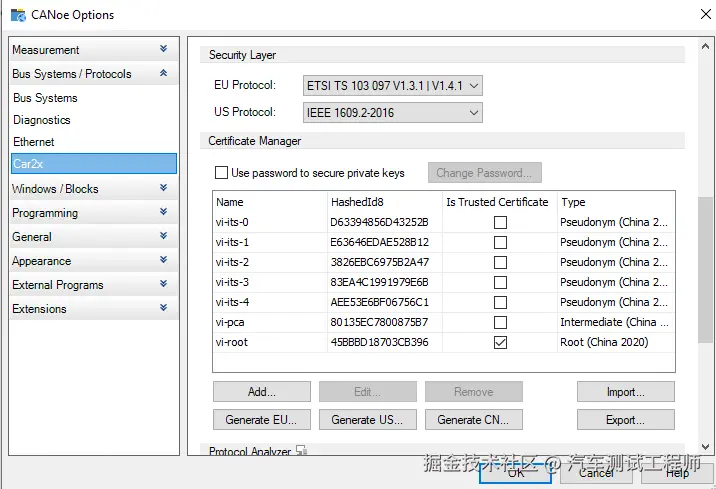Toggle trusted certificate for vi-its-3
The height and width of the screenshot is (489, 716).
click(x=500, y=282)
